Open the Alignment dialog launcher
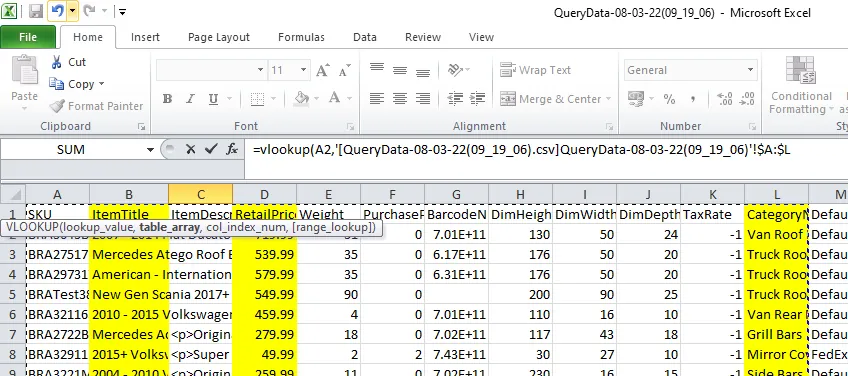848x376 pixels. (609, 127)
